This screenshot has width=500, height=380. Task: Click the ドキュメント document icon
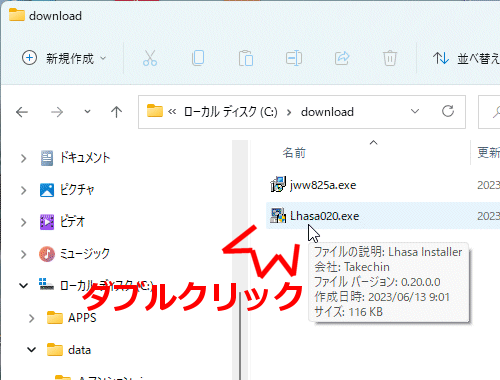click(x=47, y=158)
